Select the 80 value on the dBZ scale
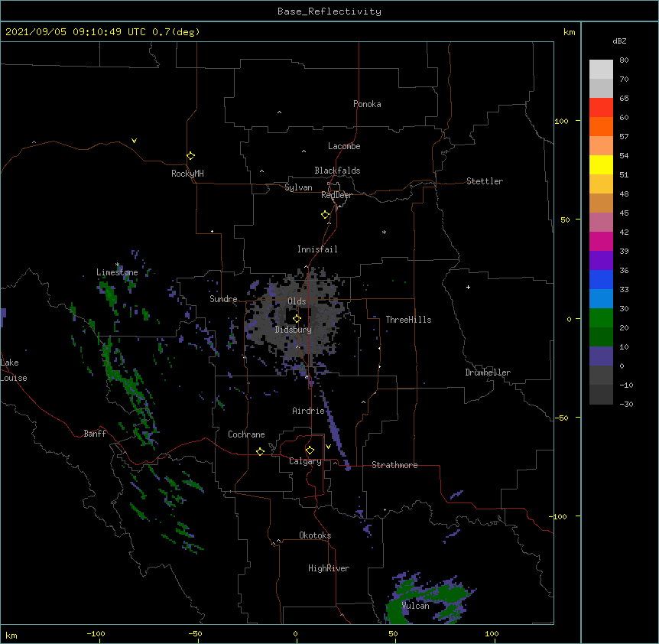The image size is (659, 644). [x=624, y=60]
